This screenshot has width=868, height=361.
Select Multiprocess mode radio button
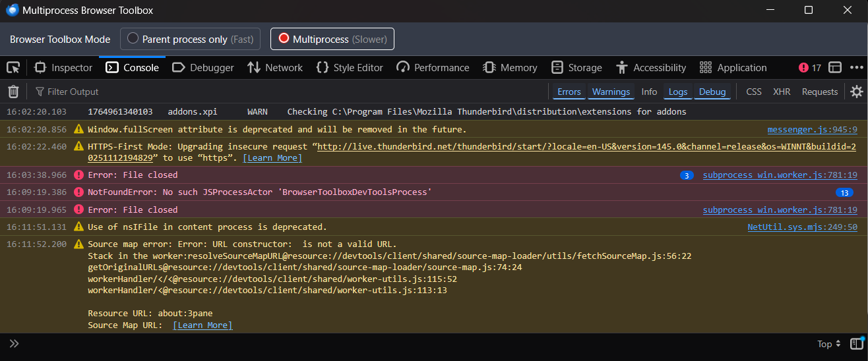coord(332,39)
